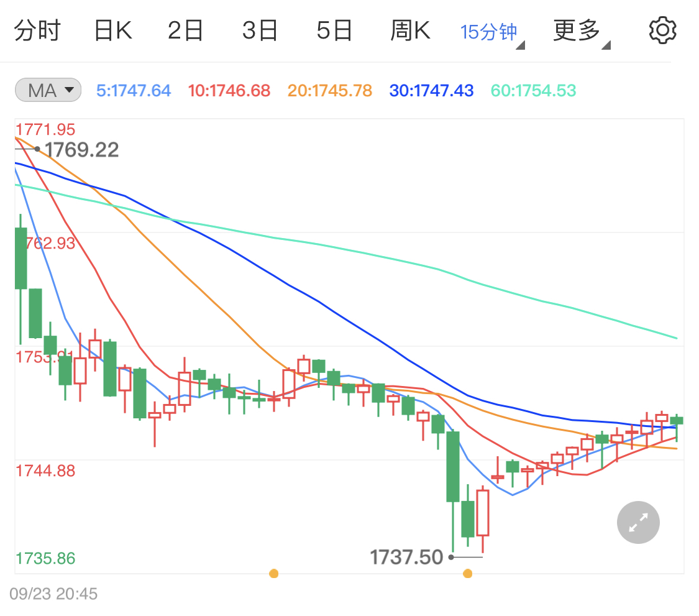This screenshot has height=616, width=699.
Task: Switch to the 周K weekly view
Action: coord(410,29)
